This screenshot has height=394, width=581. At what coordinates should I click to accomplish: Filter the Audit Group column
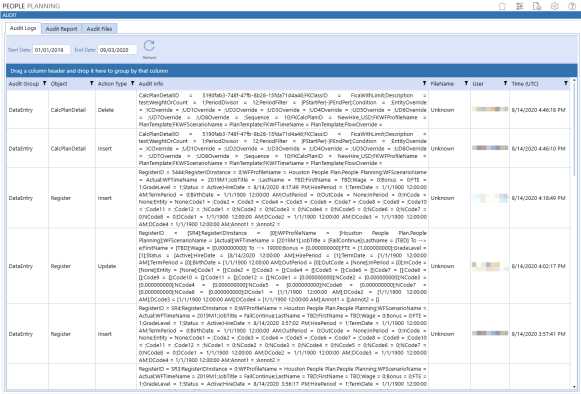point(44,83)
